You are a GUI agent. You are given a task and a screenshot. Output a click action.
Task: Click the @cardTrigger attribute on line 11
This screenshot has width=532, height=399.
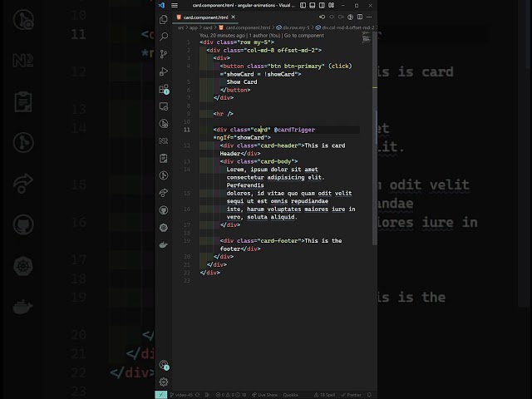[294, 130]
